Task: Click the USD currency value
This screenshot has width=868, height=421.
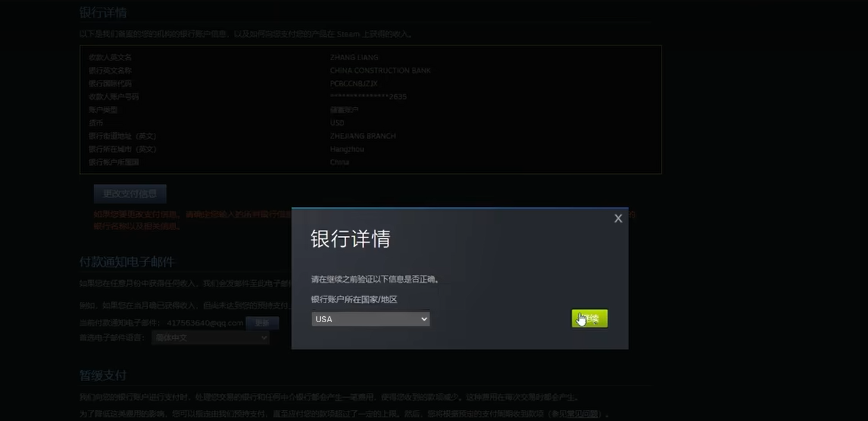Action: pyautogui.click(x=337, y=123)
